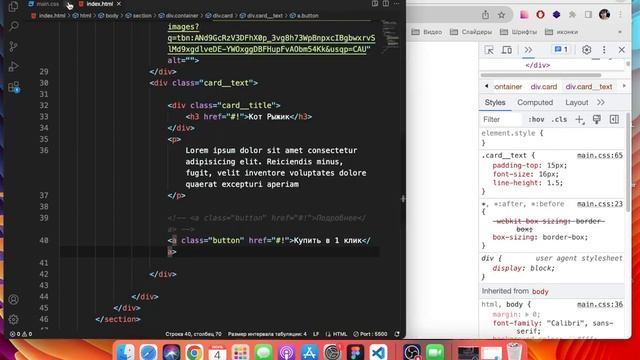Split the VS Code editor

386,4
